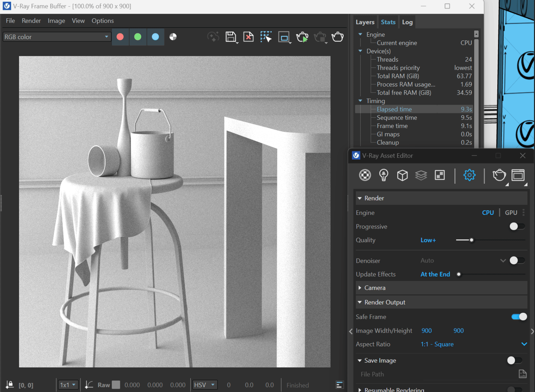Screen dimensions: 535x392
Task: Expand the Camera section
Action: click(375, 288)
